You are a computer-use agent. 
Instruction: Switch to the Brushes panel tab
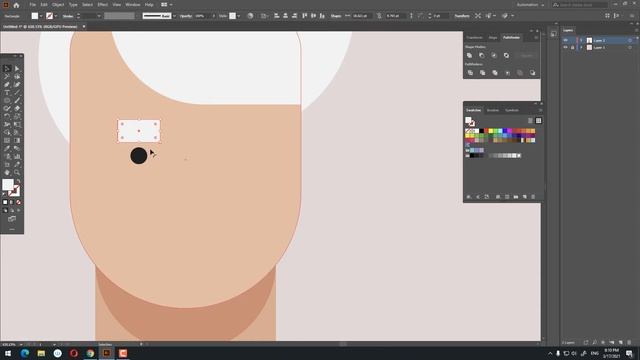(493, 110)
